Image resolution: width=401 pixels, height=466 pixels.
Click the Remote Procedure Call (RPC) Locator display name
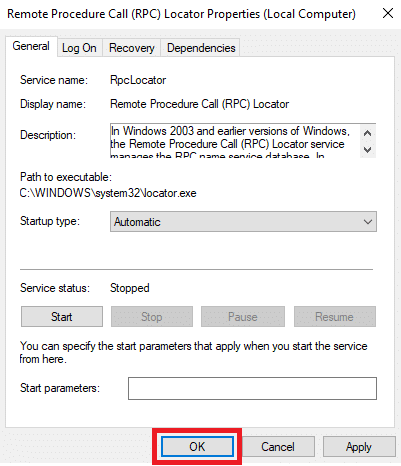pyautogui.click(x=199, y=104)
